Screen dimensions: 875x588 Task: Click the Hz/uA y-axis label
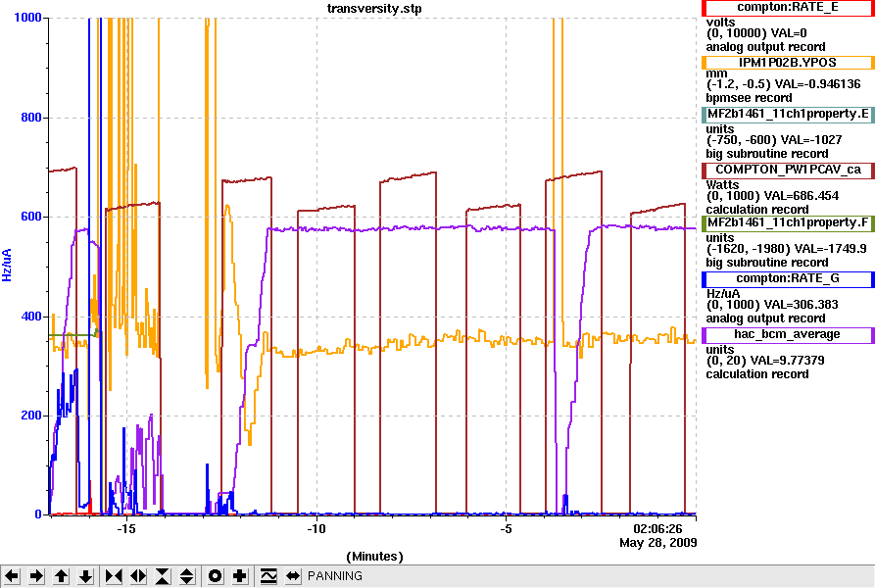click(x=7, y=265)
